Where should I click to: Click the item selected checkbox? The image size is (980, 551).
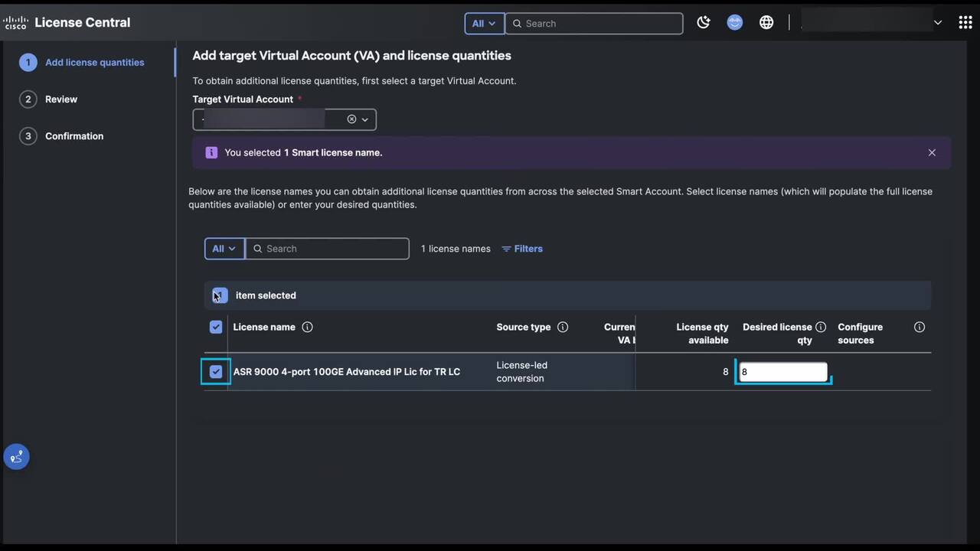click(220, 295)
